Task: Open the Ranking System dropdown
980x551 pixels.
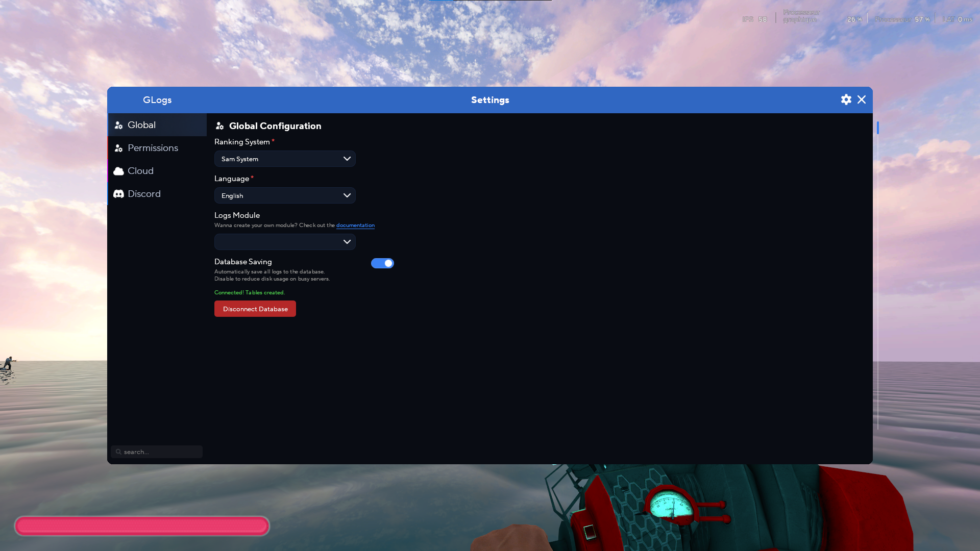Action: pyautogui.click(x=285, y=159)
